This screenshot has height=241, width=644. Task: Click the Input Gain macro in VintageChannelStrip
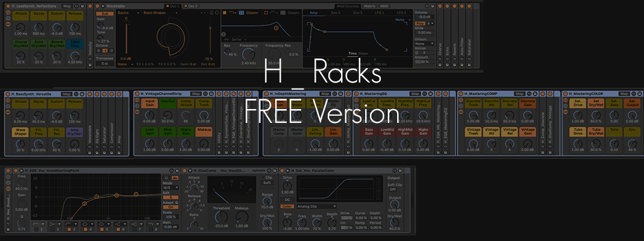pos(150,102)
